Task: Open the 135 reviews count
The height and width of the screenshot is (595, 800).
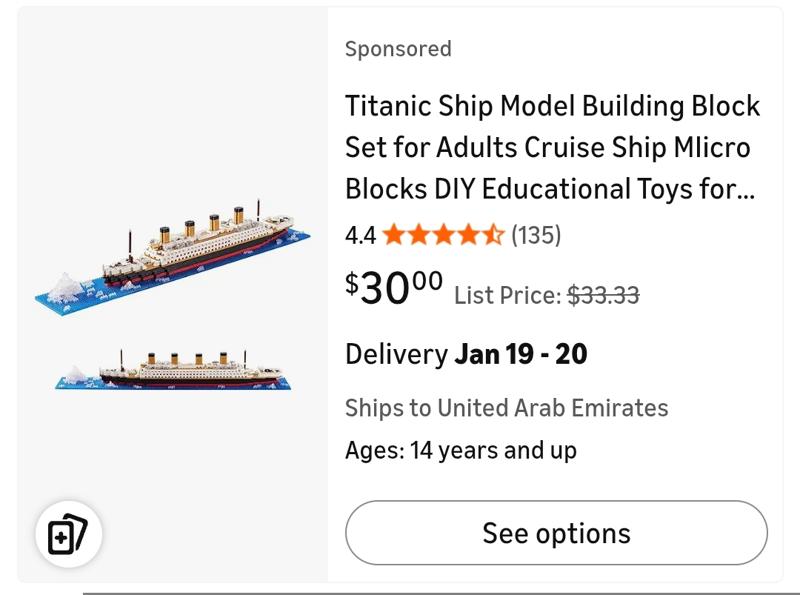Action: click(536, 235)
